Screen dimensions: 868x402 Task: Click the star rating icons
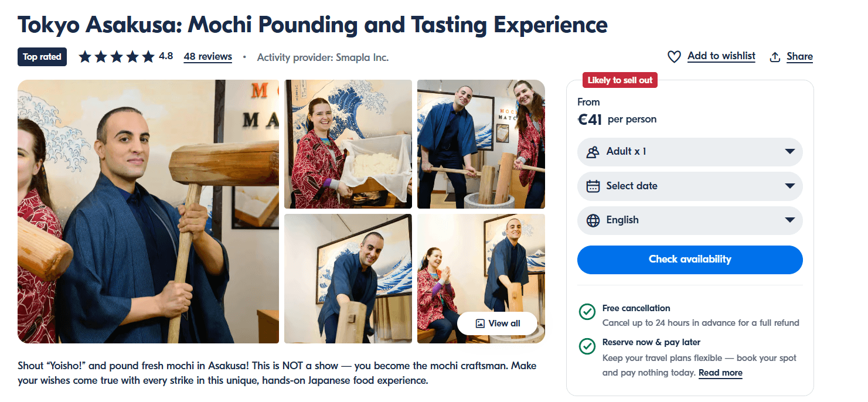pyautogui.click(x=116, y=57)
